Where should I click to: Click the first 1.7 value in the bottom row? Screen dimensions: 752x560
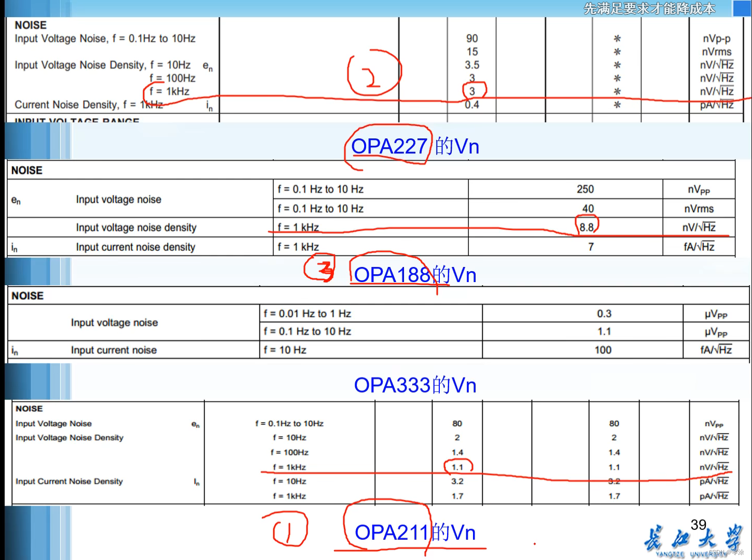tap(457, 496)
